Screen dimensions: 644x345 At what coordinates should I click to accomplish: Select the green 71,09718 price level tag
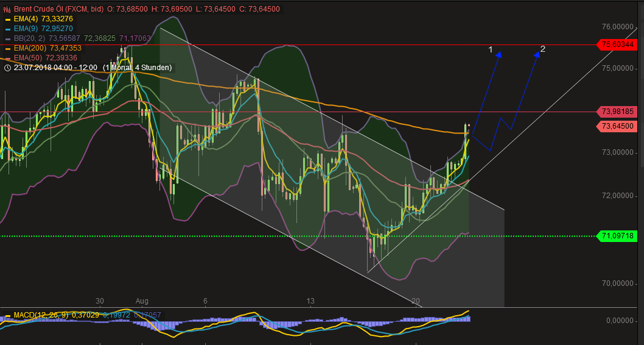[618, 237]
